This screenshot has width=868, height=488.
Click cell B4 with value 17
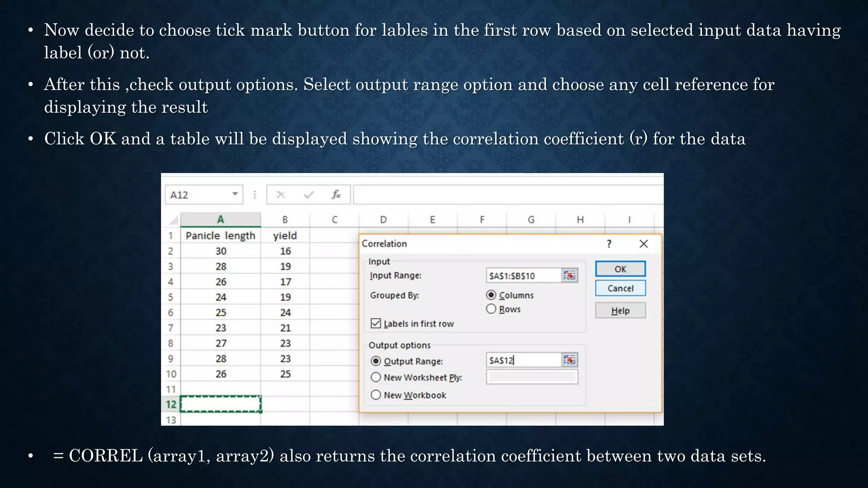[x=285, y=282]
